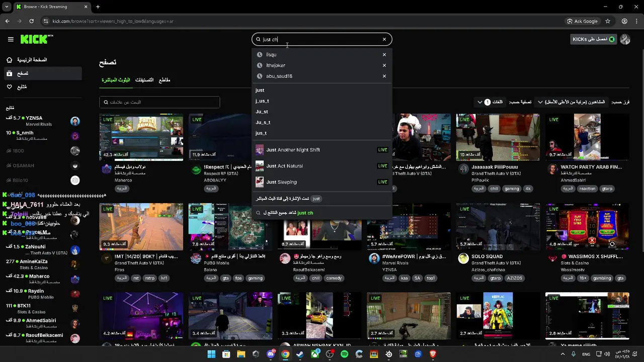Open Steam from the taskbar
This screenshot has height=362, width=644.
(x=300, y=354)
